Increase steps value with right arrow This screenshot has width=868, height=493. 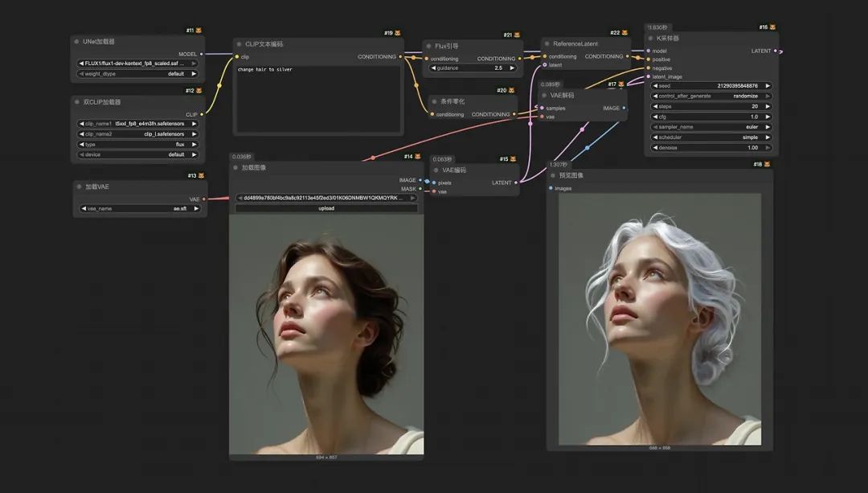coord(768,106)
